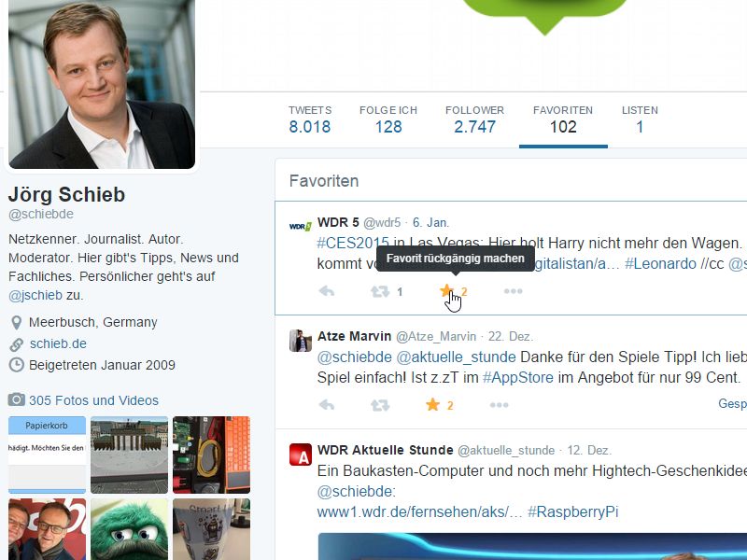Screen dimensions: 747x560
Task: Open the Atze Marvin account name
Action: click(355, 336)
